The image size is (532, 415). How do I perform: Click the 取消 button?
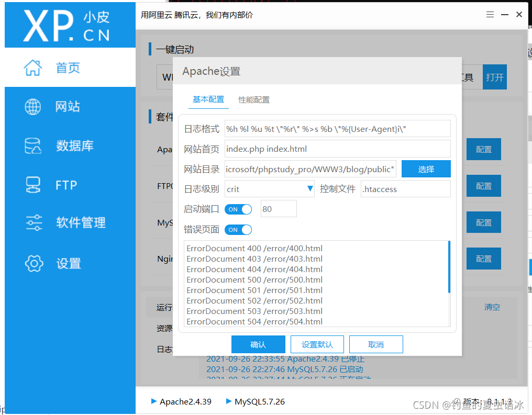[376, 344]
